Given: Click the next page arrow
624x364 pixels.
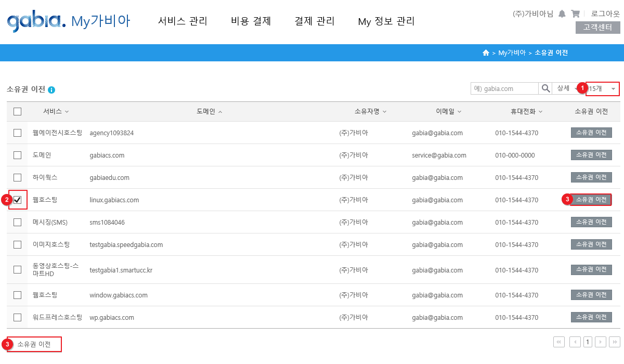Looking at the screenshot, I should point(601,342).
